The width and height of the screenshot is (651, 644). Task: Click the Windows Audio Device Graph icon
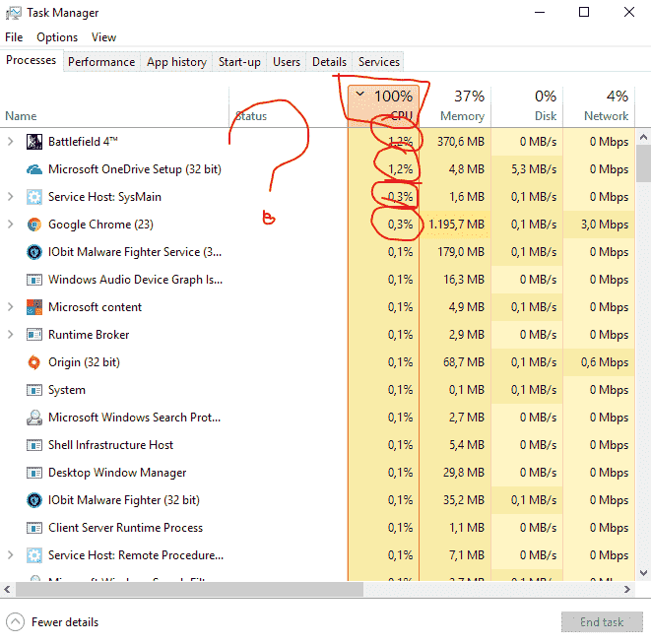[x=34, y=280]
